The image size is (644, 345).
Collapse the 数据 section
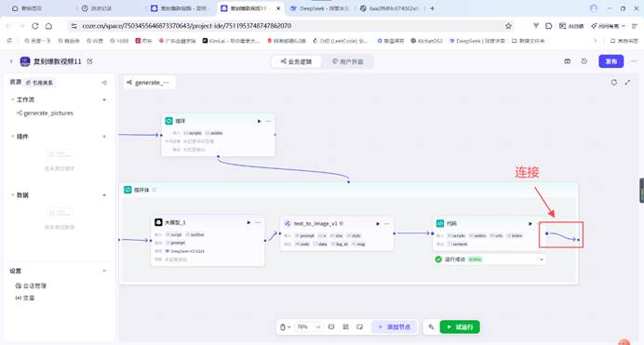pos(12,195)
